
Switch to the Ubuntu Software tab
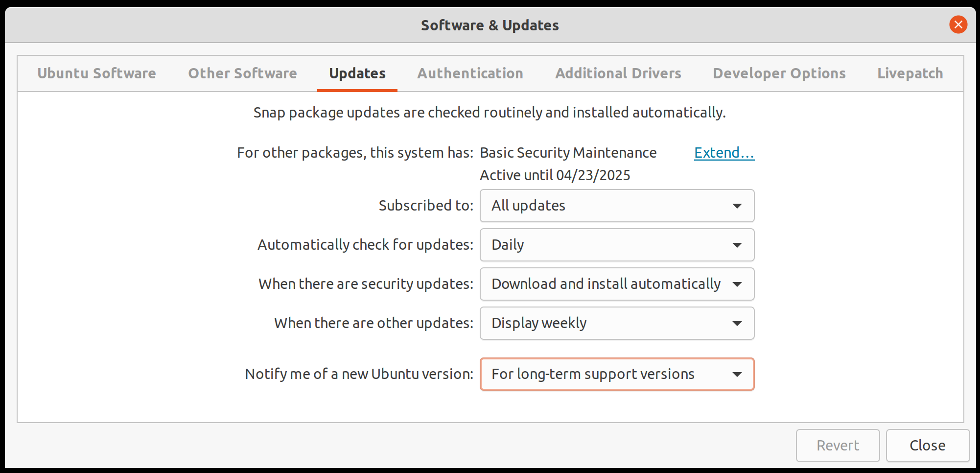tap(96, 73)
